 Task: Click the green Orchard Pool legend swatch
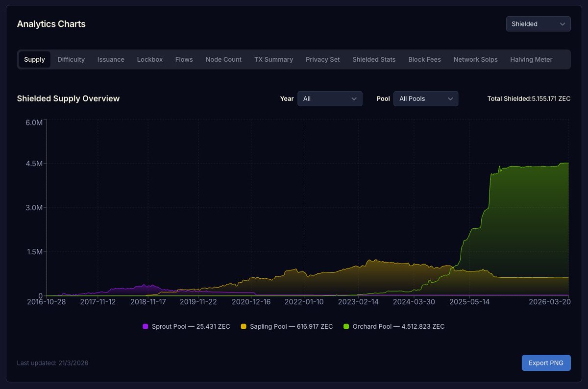pos(346,326)
